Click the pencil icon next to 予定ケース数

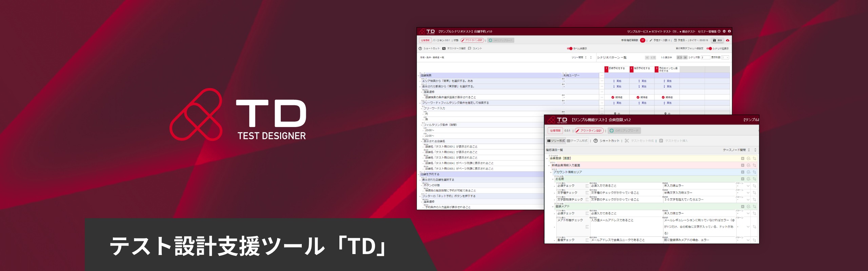click(651, 40)
